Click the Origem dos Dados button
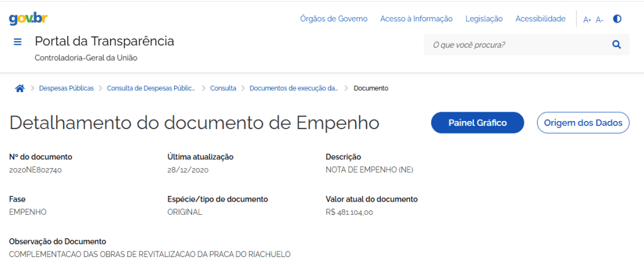The width and height of the screenshot is (644, 264). (582, 123)
